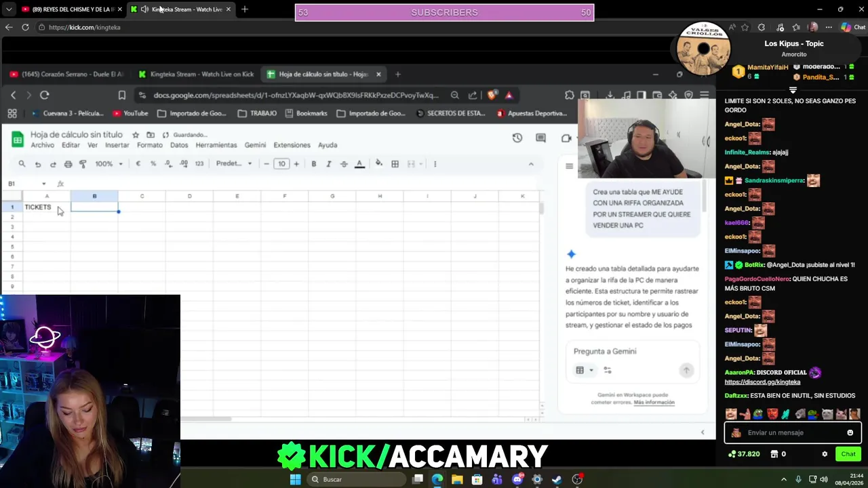Open the Herramientas menu

(216, 145)
